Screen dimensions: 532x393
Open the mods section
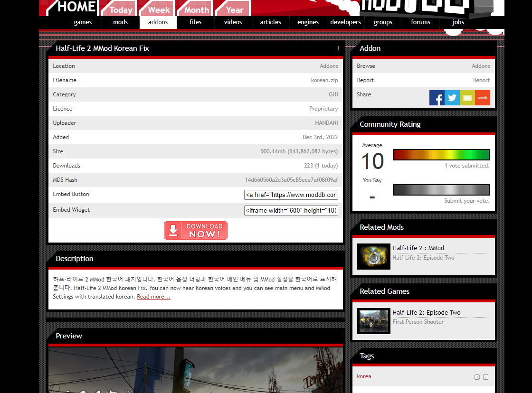(121, 22)
